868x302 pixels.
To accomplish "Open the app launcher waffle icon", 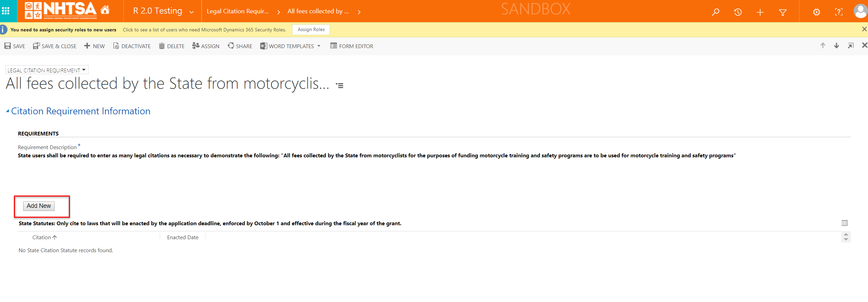I will (x=6, y=11).
